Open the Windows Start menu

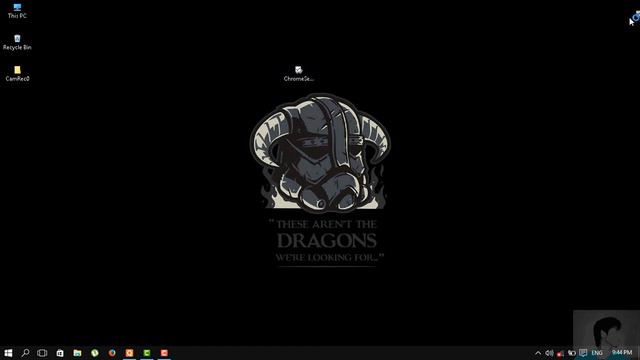[8, 353]
